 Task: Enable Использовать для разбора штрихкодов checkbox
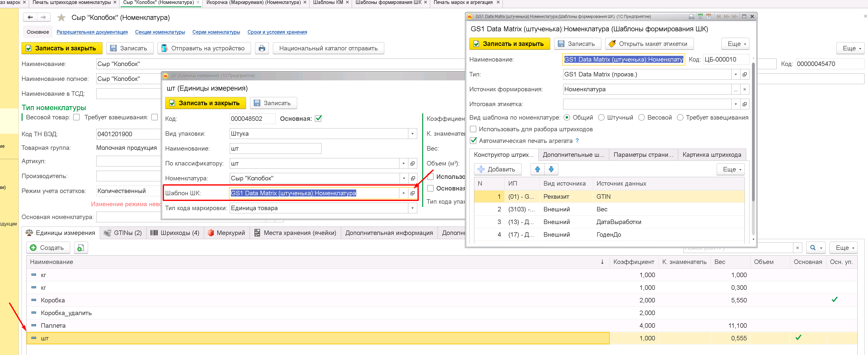point(473,129)
